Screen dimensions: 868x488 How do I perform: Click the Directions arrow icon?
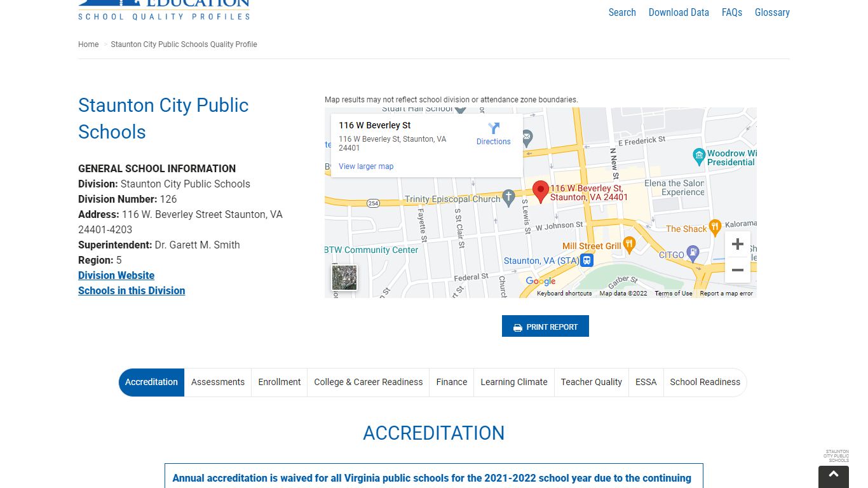tap(494, 128)
